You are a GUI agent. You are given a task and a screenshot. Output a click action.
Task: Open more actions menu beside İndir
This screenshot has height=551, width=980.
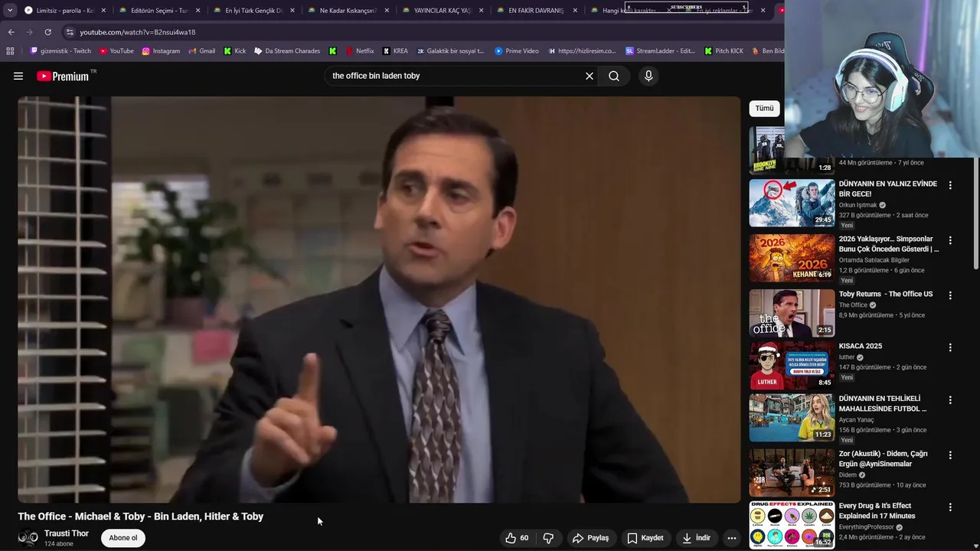tap(732, 538)
